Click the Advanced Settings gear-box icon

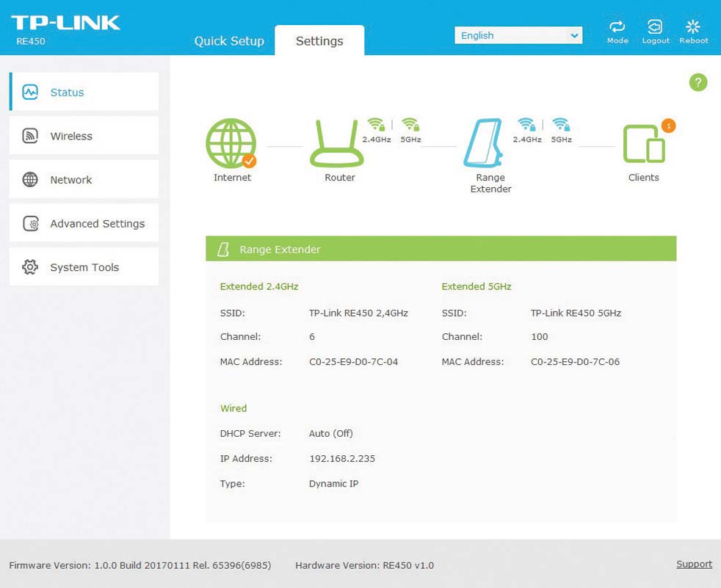(31, 223)
